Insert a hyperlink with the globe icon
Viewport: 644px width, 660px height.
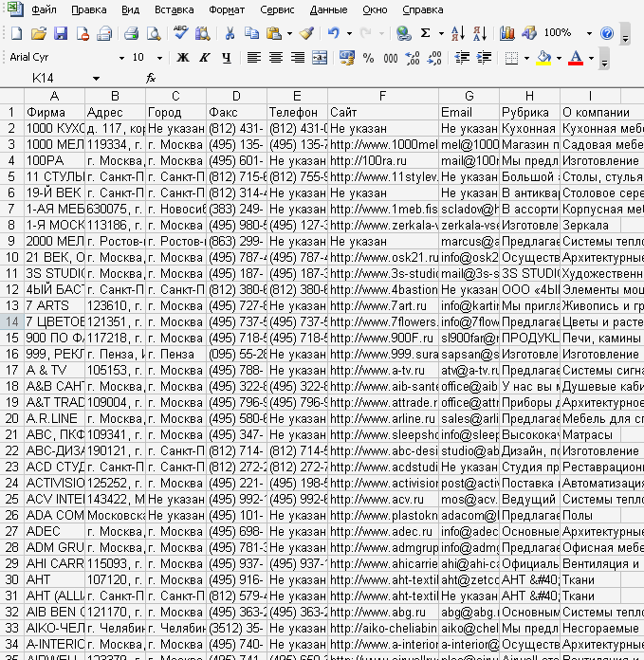403,33
